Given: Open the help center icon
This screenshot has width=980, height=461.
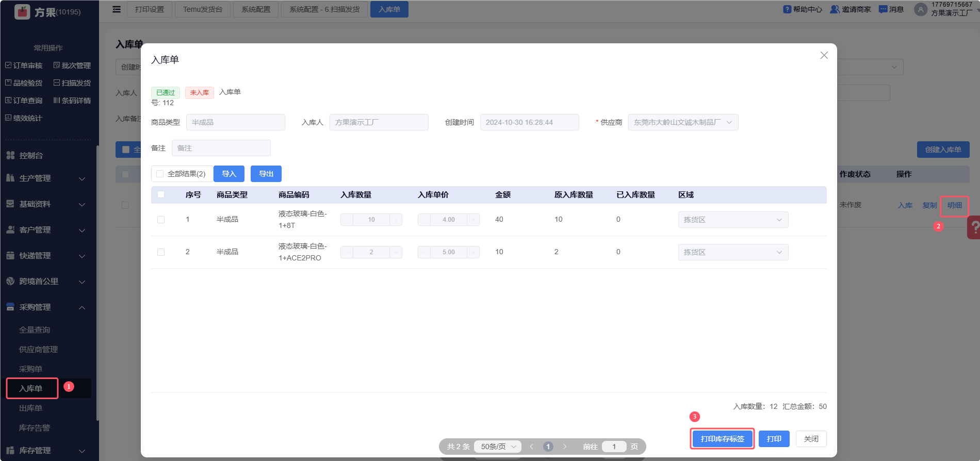Looking at the screenshot, I should 787,9.
